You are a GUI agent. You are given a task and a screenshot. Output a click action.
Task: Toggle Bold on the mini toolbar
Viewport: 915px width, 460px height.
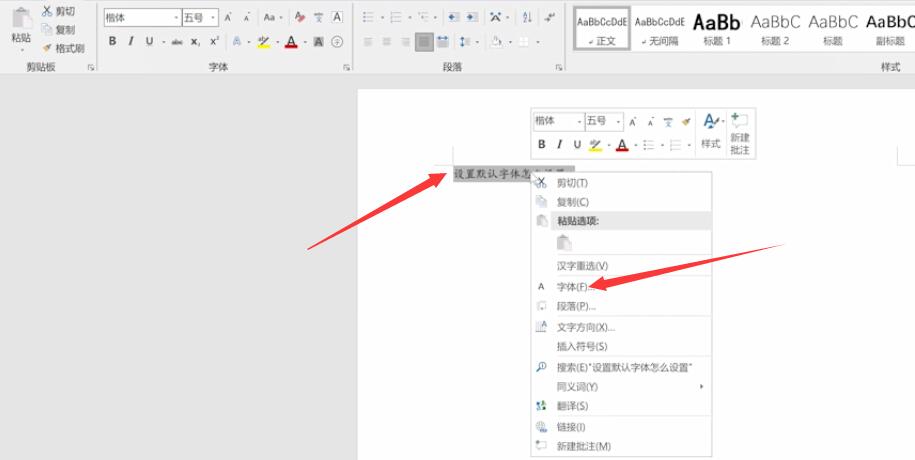click(542, 144)
